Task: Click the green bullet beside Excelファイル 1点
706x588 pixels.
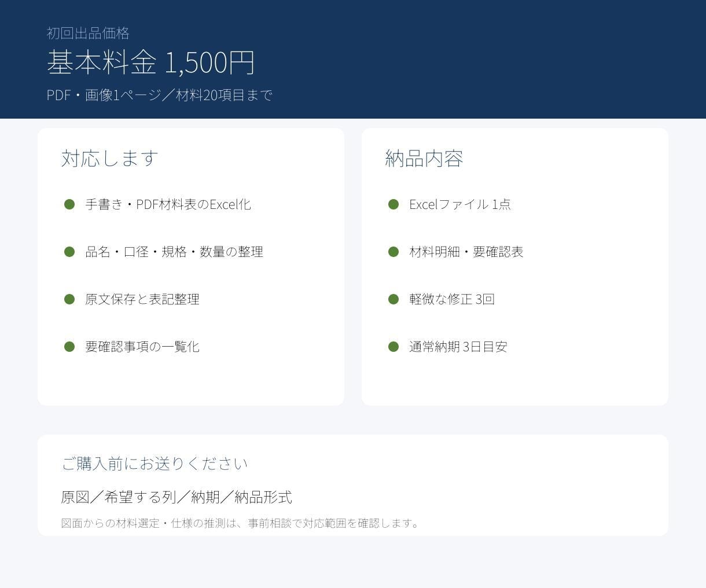Action: coord(394,204)
